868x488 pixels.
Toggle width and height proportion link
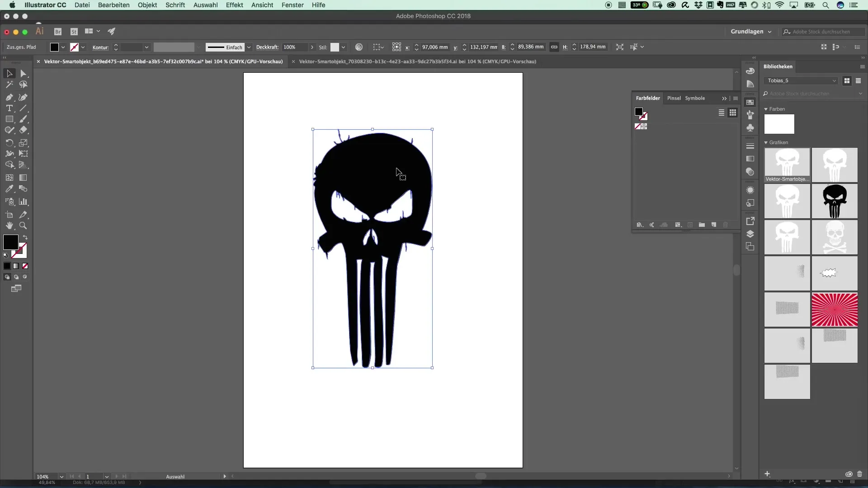pyautogui.click(x=554, y=47)
